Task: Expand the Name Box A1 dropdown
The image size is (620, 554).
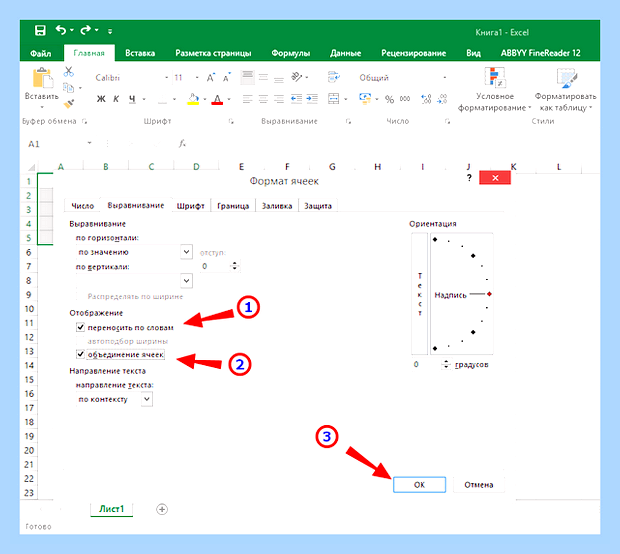Action: coord(90,143)
